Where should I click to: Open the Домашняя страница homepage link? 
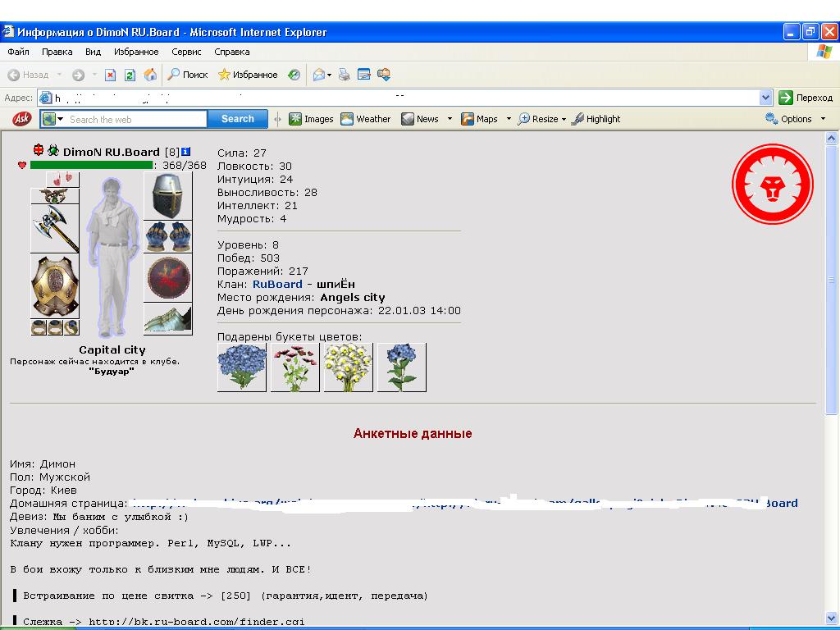pos(464,503)
